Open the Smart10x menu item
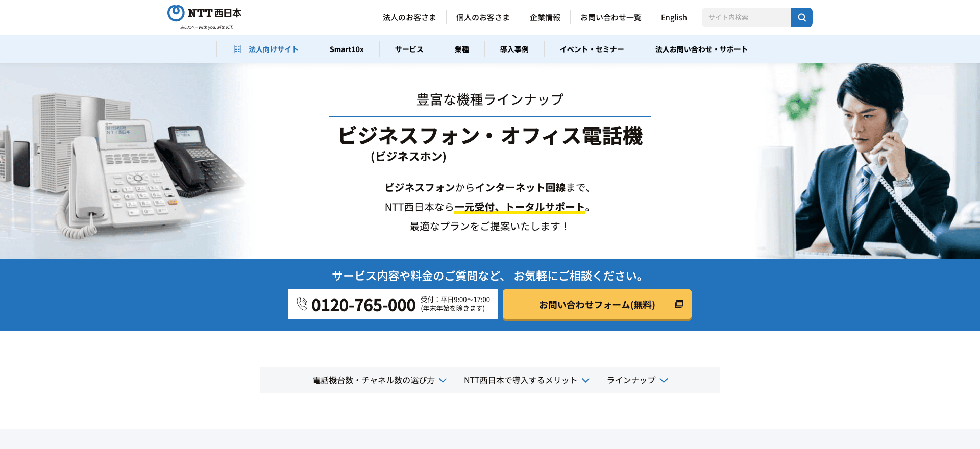The image size is (980, 449). pyautogui.click(x=347, y=49)
